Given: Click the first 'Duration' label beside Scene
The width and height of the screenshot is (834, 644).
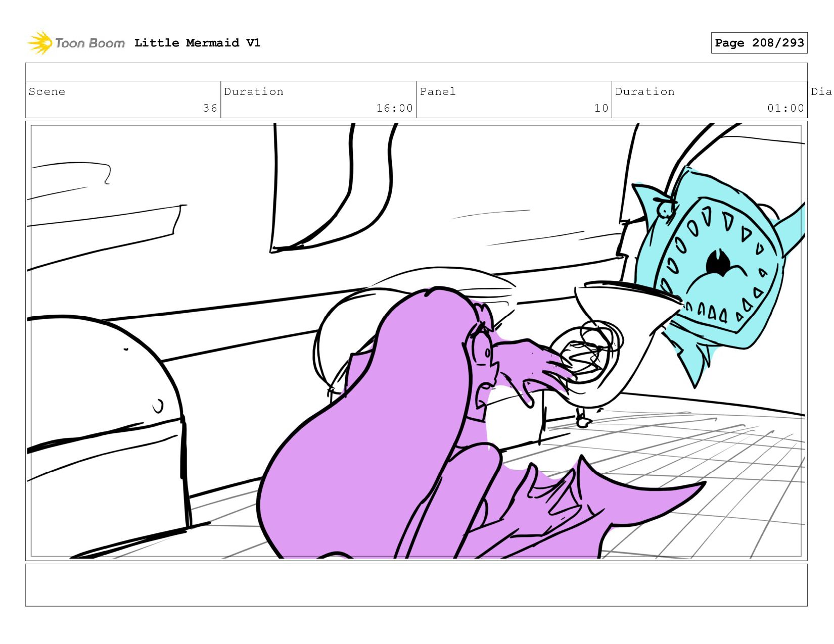Looking at the screenshot, I should coord(254,91).
